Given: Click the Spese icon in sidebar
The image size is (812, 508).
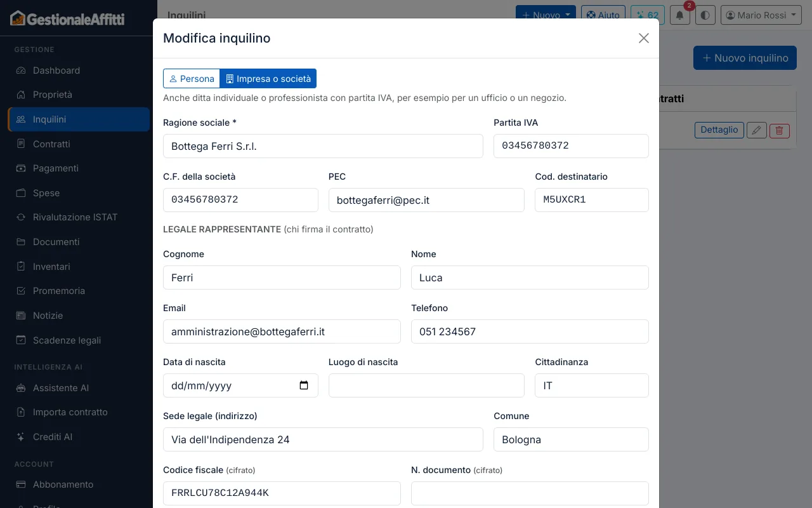Looking at the screenshot, I should pyautogui.click(x=21, y=193).
